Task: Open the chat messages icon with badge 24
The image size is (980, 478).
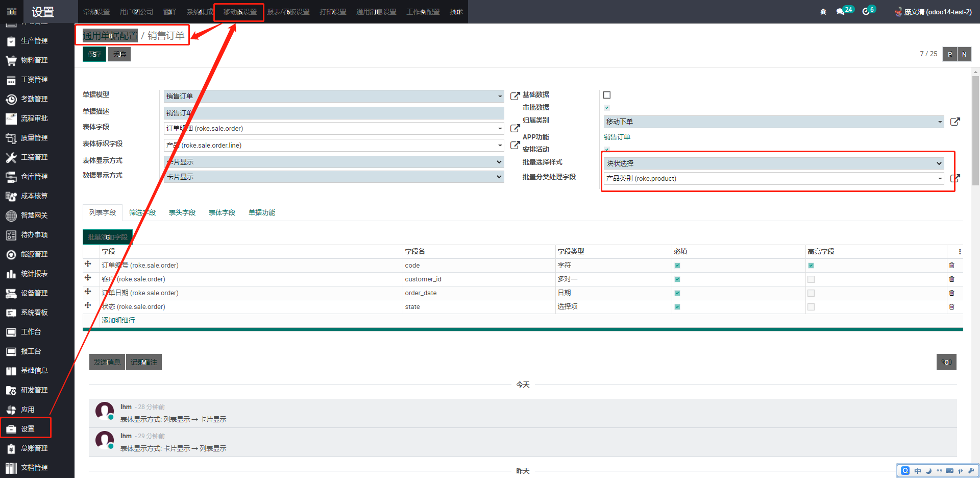Action: pos(840,12)
